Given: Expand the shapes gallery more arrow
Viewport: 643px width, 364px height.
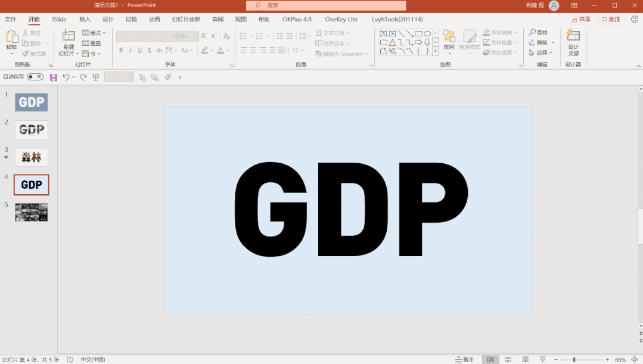Looking at the screenshot, I should pos(435,51).
